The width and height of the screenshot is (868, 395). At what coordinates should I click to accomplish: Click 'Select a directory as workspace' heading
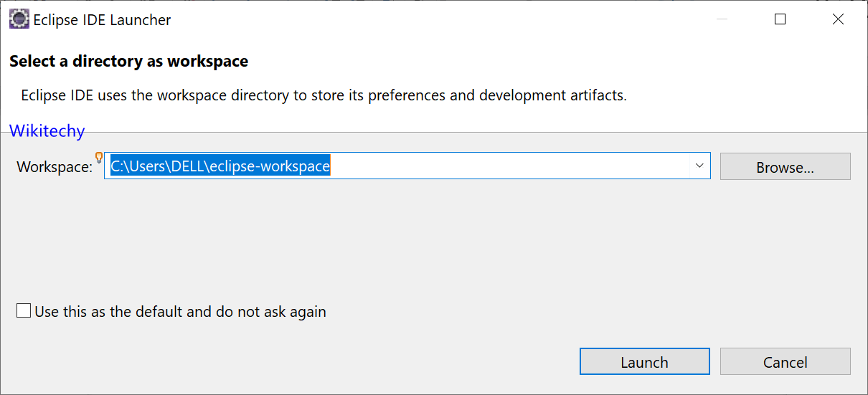[128, 62]
